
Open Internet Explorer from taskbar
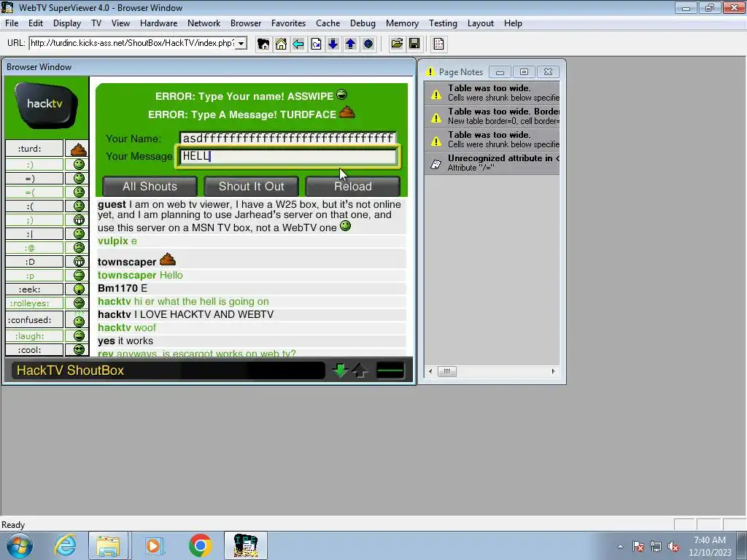tap(65, 545)
